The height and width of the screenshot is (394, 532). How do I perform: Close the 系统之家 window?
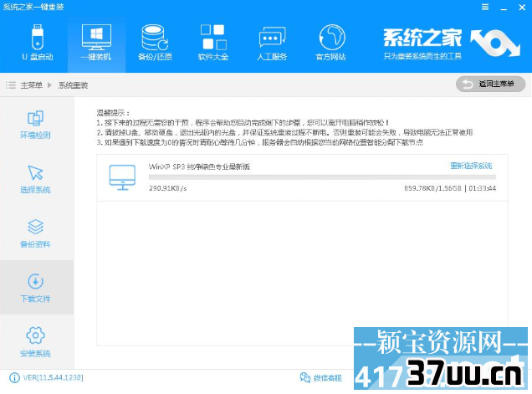click(x=522, y=8)
